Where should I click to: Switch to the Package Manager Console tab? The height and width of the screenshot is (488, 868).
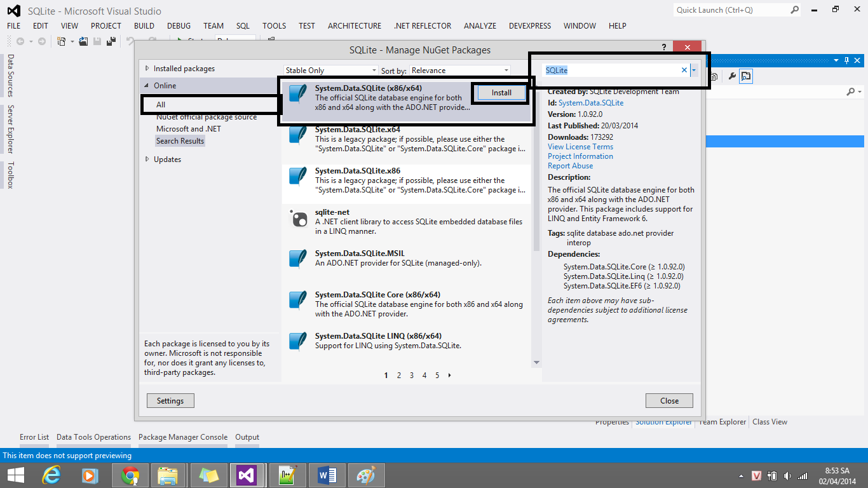click(x=183, y=437)
